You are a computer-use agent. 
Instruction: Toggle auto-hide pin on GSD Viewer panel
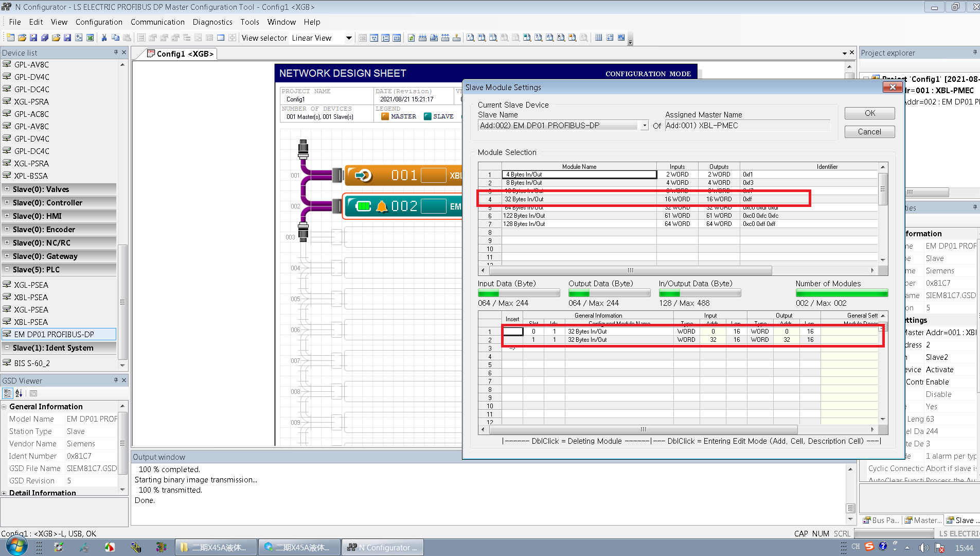pos(116,380)
